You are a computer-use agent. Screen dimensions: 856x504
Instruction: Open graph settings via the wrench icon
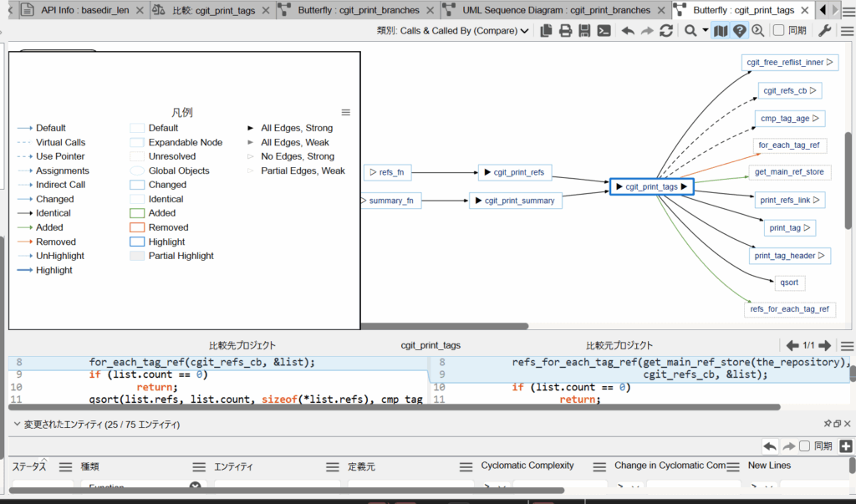(824, 31)
